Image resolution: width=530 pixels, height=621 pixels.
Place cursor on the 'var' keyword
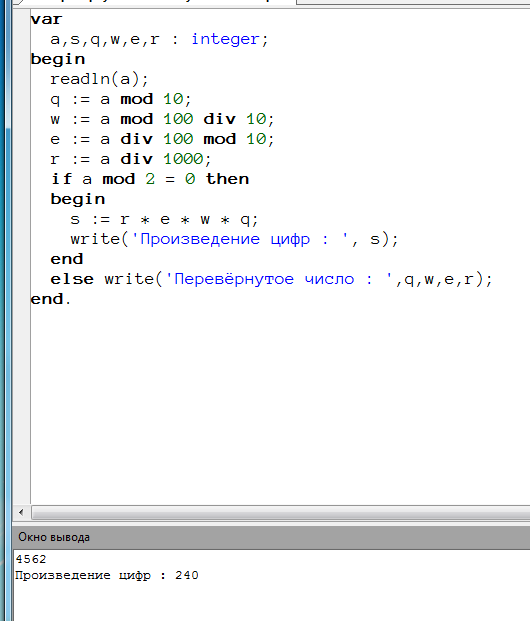point(46,19)
